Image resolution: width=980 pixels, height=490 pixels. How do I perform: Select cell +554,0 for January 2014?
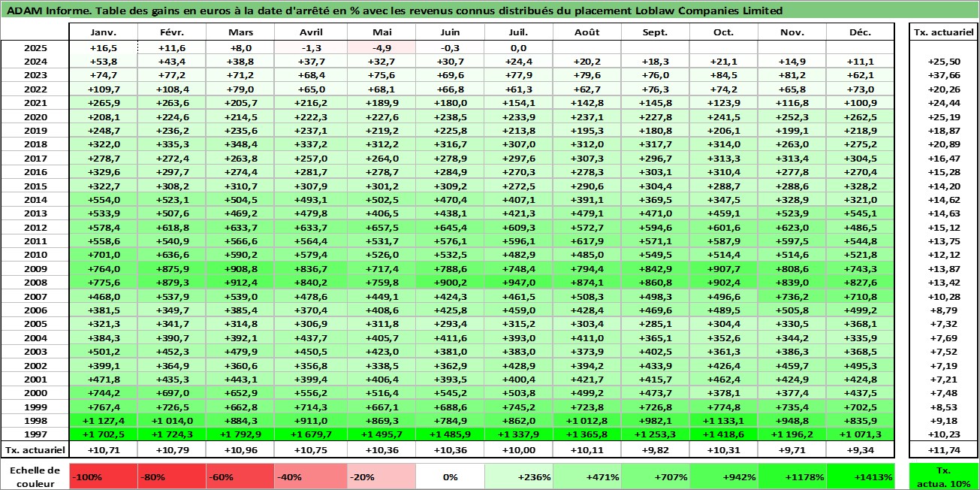(103, 199)
